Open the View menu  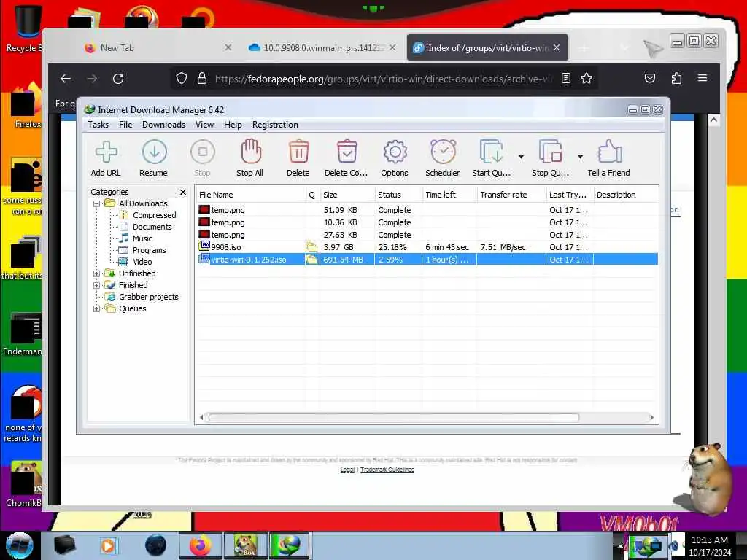click(x=204, y=125)
